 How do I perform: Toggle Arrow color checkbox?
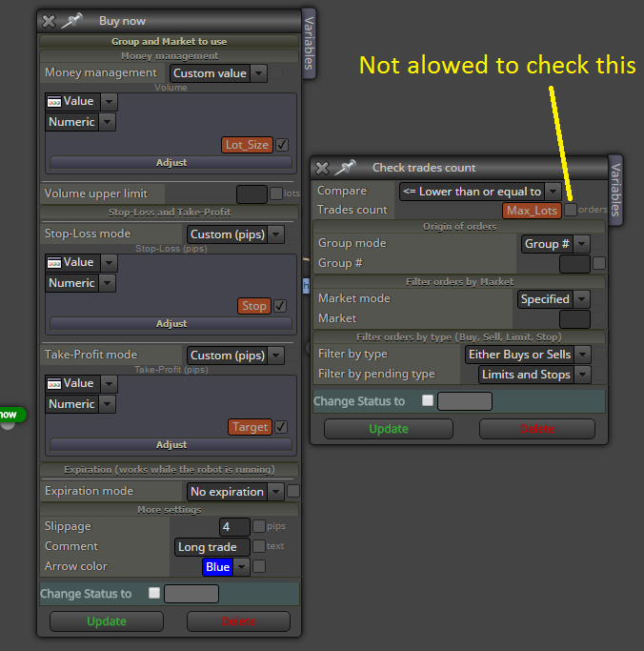pyautogui.click(x=259, y=566)
